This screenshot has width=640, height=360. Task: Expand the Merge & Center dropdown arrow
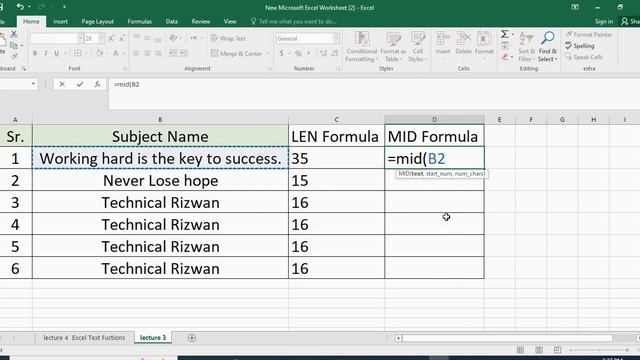268,53
